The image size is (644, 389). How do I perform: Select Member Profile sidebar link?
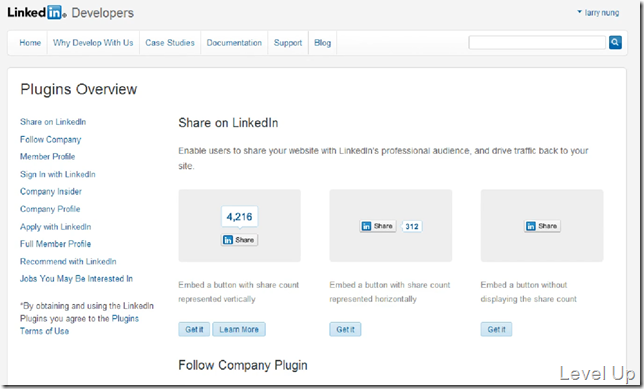pyautogui.click(x=48, y=157)
